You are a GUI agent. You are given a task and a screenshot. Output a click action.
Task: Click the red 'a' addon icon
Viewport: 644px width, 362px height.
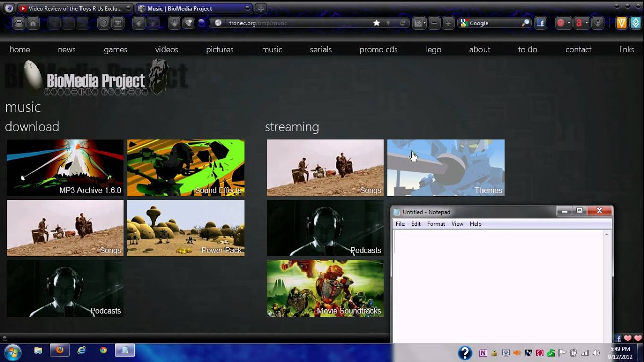[x=579, y=23]
